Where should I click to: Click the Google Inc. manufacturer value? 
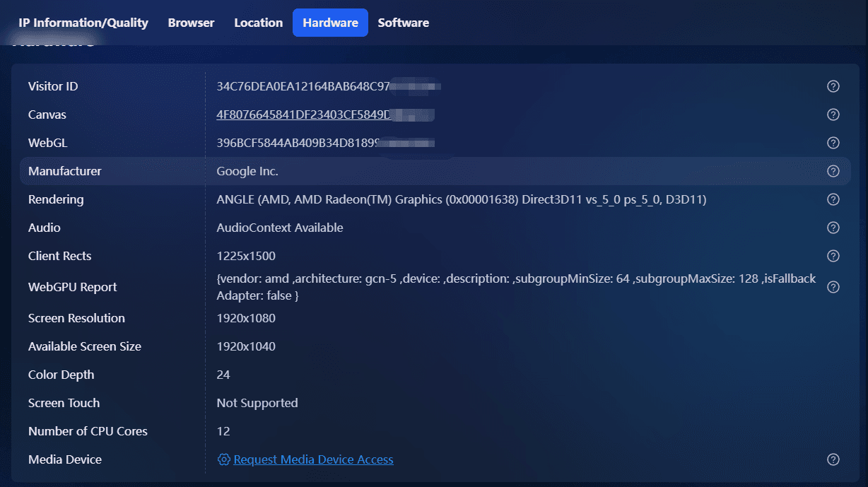[247, 171]
